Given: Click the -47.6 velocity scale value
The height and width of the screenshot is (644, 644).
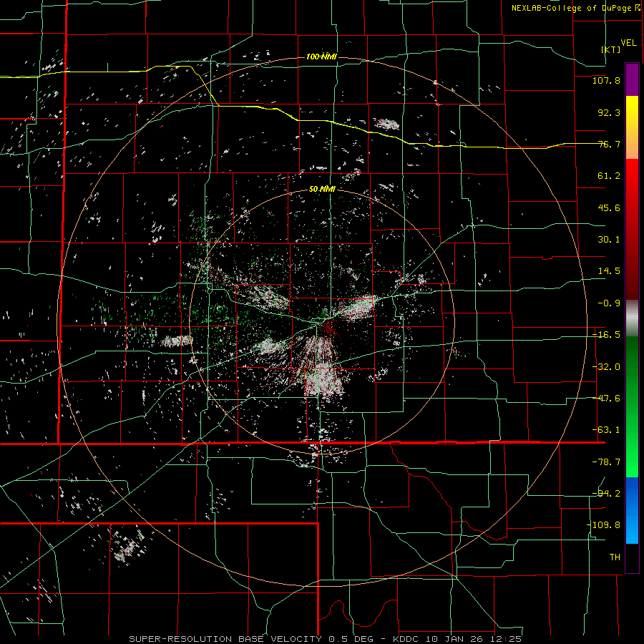Looking at the screenshot, I should (x=606, y=399).
